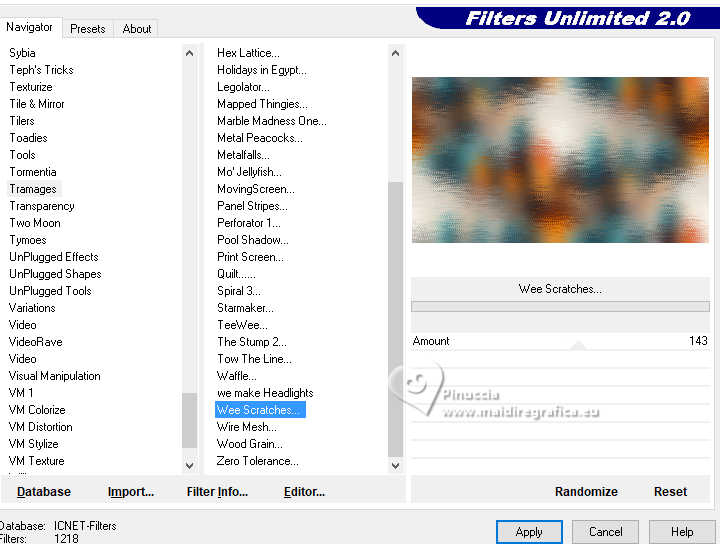Click Apply button
This screenshot has height=544, width=720.
529,532
